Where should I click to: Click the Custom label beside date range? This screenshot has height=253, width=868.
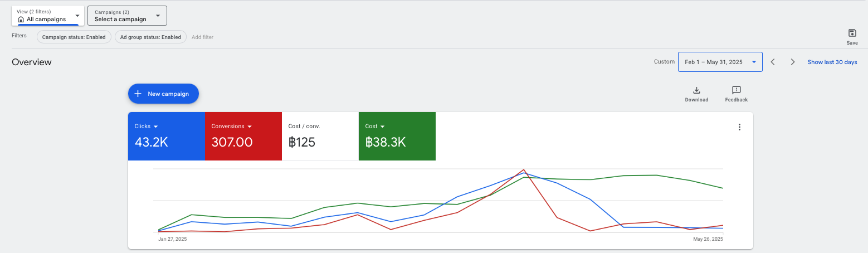tap(664, 62)
